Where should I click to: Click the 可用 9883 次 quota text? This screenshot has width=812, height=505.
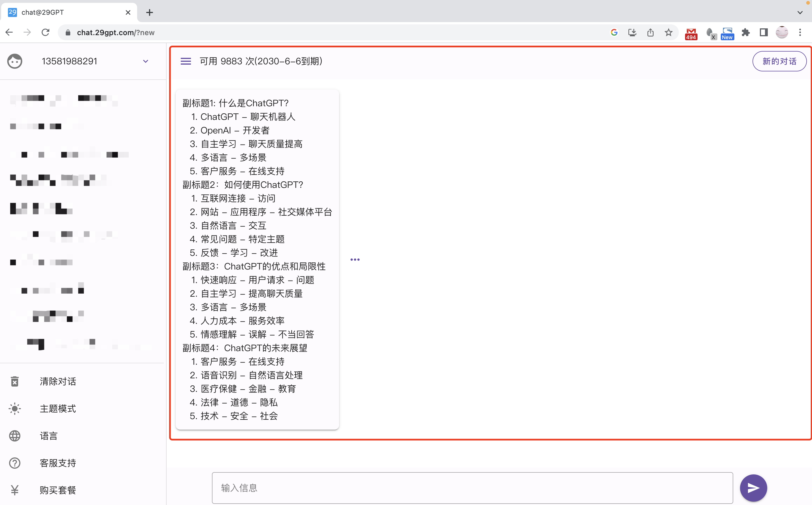point(261,61)
